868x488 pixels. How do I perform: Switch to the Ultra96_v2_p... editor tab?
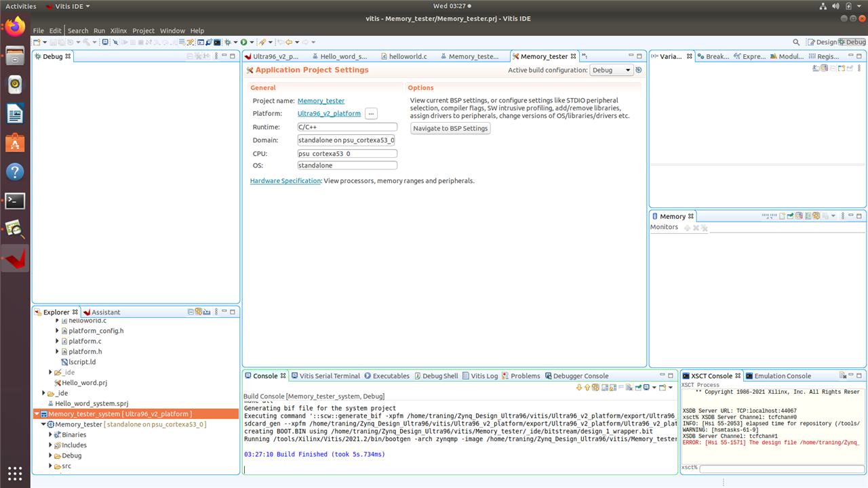click(x=272, y=56)
